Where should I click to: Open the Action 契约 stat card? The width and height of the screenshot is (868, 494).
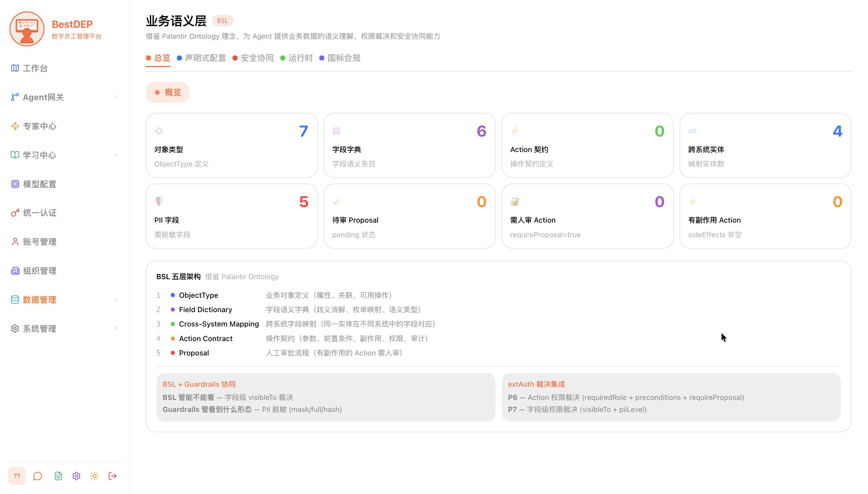587,145
